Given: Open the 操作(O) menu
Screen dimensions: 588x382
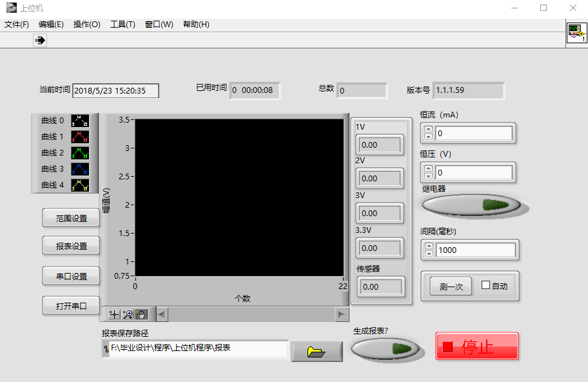Looking at the screenshot, I should point(86,25).
